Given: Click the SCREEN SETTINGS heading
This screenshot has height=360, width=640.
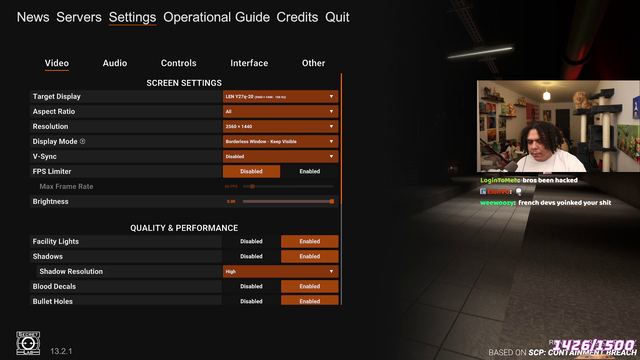Looking at the screenshot, I should coord(184,83).
